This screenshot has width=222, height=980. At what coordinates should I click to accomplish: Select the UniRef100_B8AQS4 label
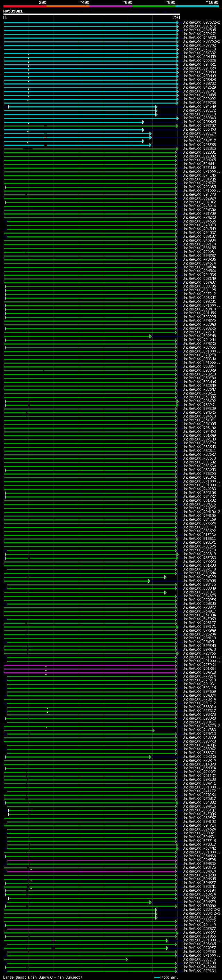(x=199, y=695)
